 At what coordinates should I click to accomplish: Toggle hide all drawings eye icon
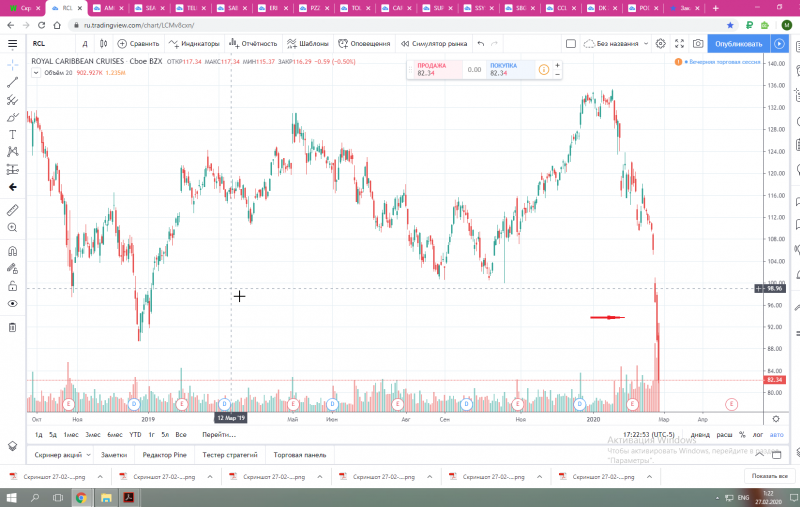pos(12,303)
